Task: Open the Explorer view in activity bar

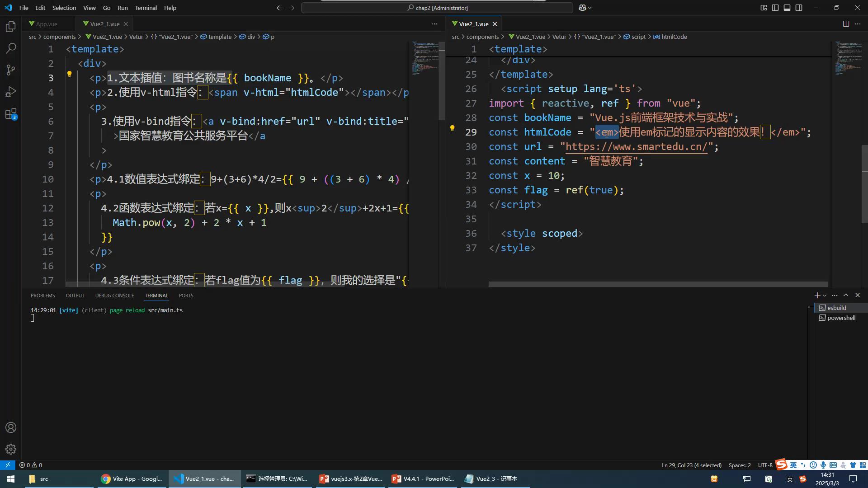Action: (x=11, y=27)
